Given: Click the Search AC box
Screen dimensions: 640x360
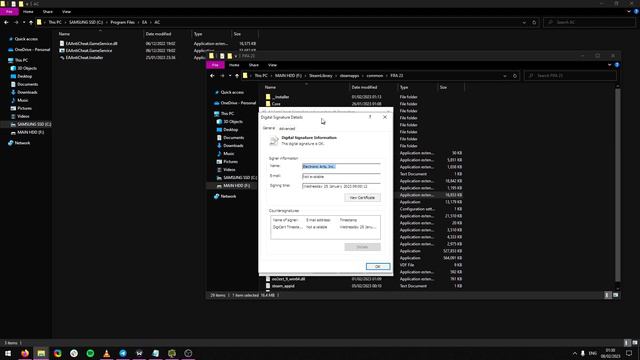Looking at the screenshot, I should [589, 22].
